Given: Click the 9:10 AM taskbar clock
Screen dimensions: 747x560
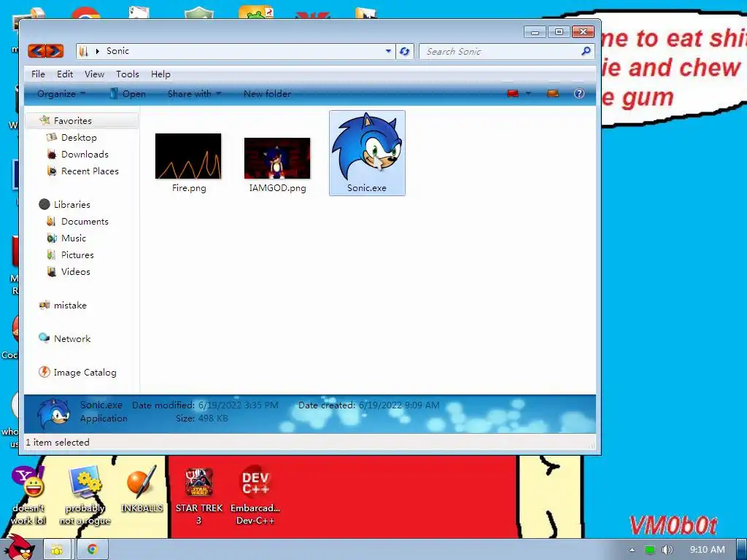Looking at the screenshot, I should tap(708, 550).
